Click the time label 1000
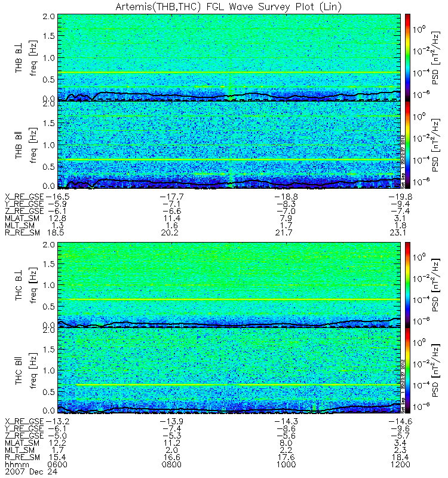Image resolution: width=448 pixels, height=478 pixels. click(x=286, y=465)
